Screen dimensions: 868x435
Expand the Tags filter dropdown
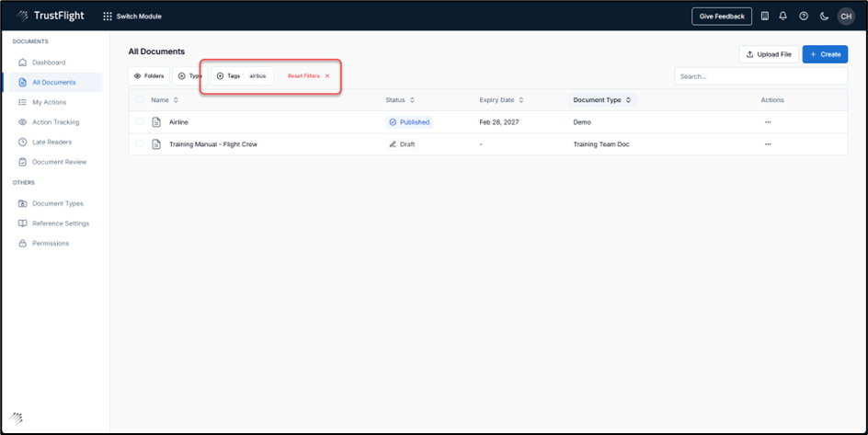[241, 76]
